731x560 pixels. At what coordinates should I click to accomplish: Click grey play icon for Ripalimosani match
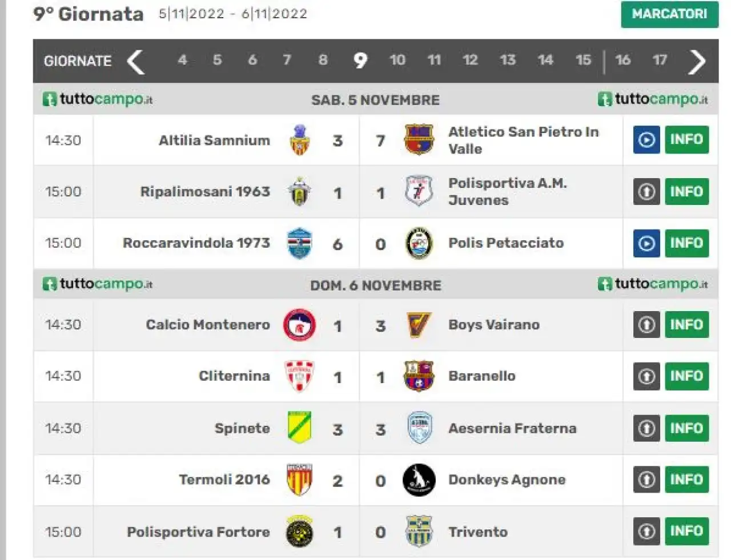(646, 192)
